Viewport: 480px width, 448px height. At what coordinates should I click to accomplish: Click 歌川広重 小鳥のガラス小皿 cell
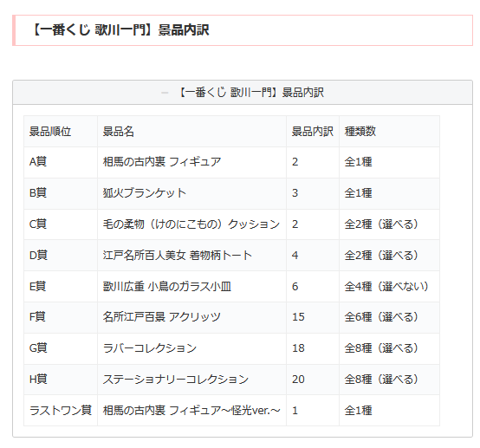[192, 287]
